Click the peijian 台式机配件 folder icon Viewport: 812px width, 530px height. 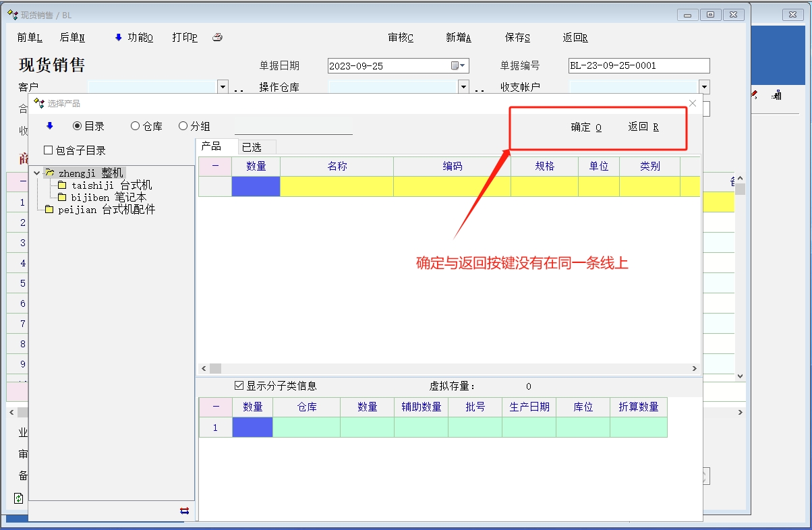click(x=49, y=210)
